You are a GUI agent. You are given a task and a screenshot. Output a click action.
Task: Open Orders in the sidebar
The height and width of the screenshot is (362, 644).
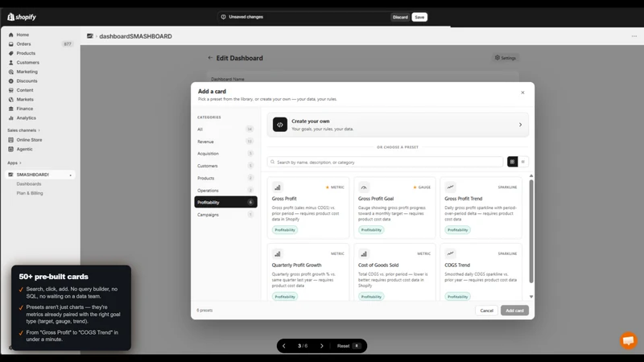coord(23,44)
